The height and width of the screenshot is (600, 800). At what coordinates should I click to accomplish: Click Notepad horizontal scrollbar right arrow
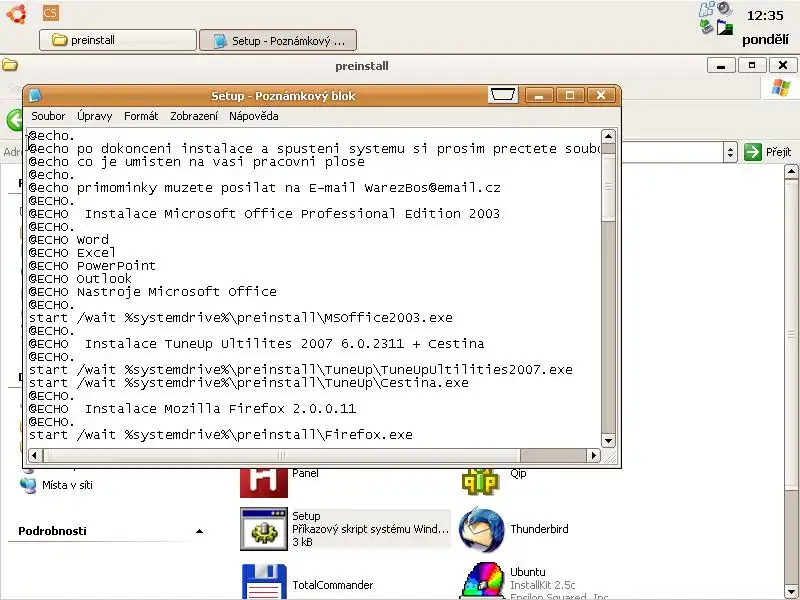pos(593,455)
